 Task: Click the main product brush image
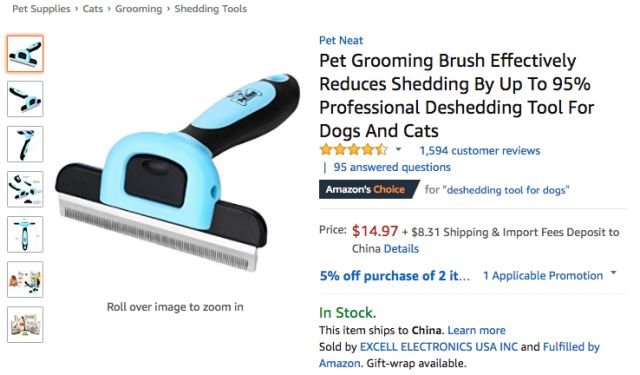(178, 171)
